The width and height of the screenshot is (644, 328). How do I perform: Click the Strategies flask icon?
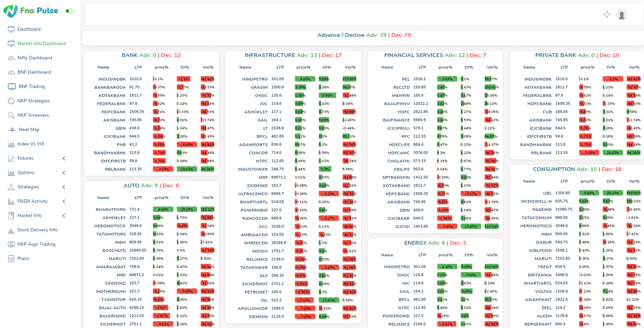(x=11, y=187)
